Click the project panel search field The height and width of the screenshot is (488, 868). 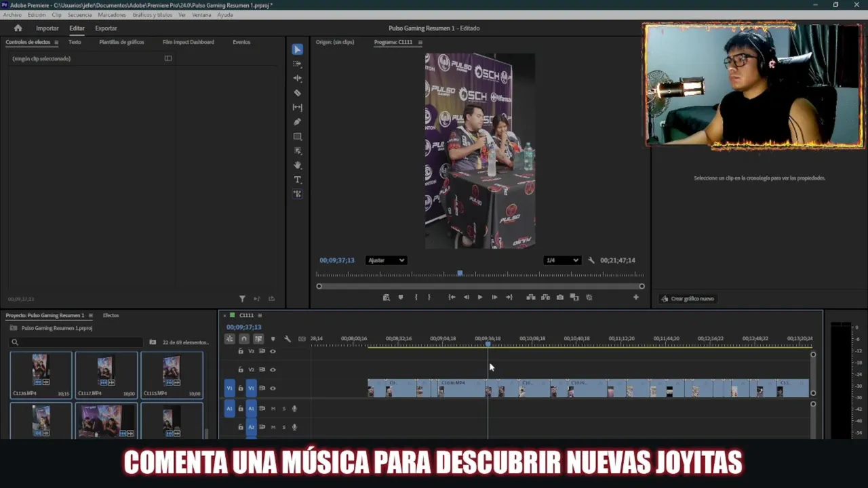coord(76,342)
